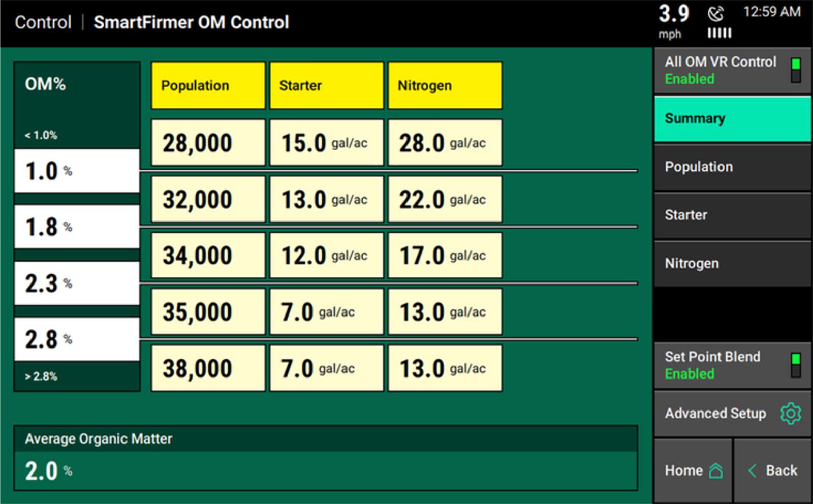Image resolution: width=813 pixels, height=504 pixels.
Task: Tap the Back chevron arrow
Action: [753, 470]
